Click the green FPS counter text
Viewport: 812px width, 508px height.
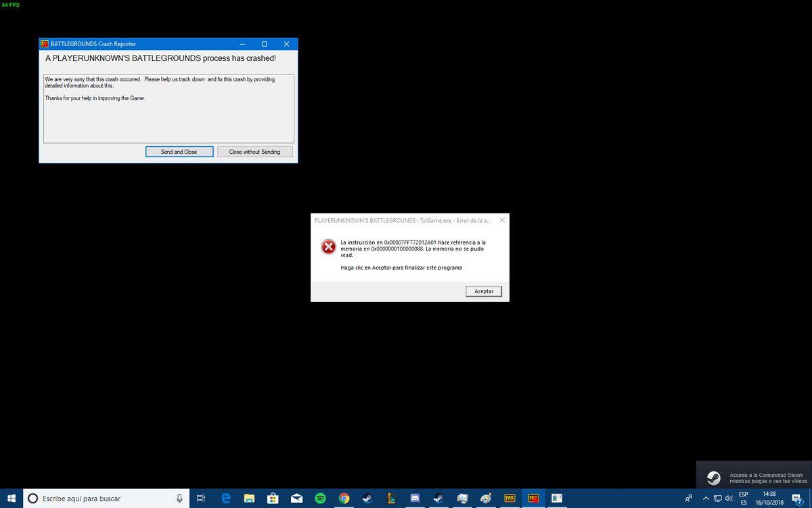click(11, 4)
